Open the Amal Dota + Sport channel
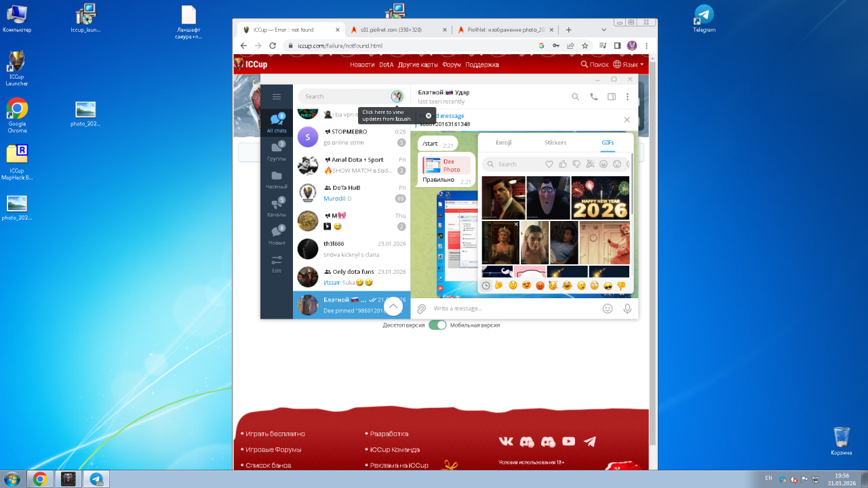The image size is (868, 488). coord(352,165)
